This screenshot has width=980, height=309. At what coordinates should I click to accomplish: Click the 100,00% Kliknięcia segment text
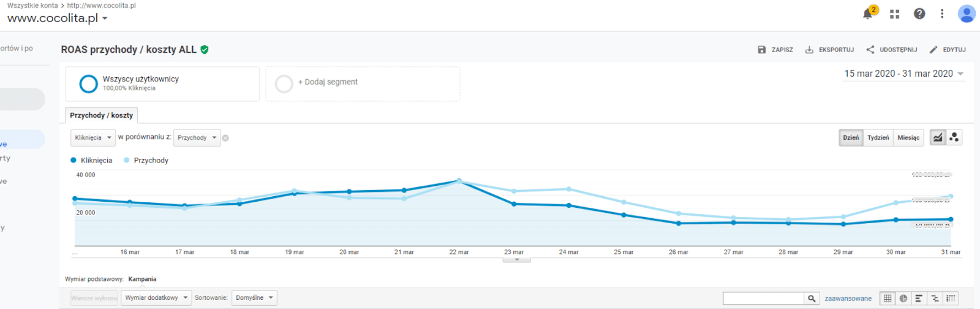coord(129,88)
